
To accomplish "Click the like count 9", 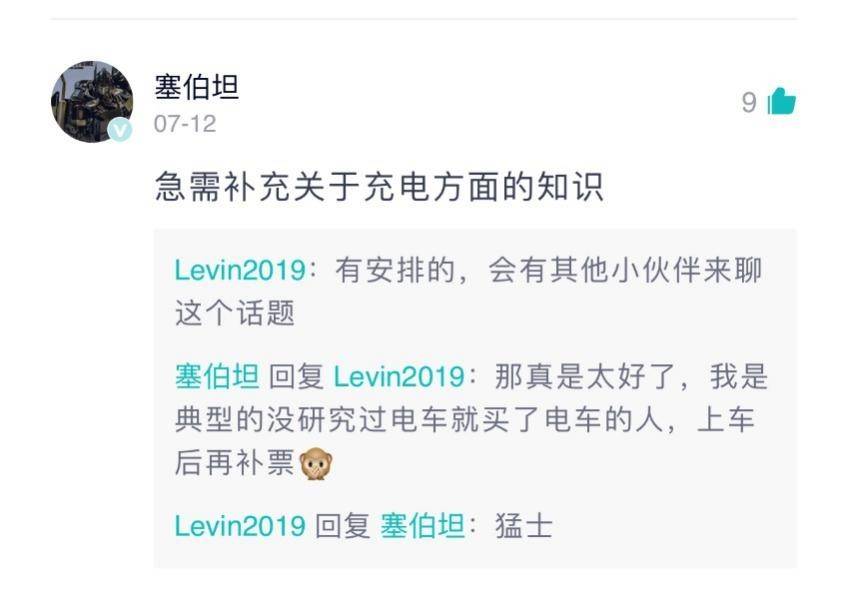I will pos(749,102).
